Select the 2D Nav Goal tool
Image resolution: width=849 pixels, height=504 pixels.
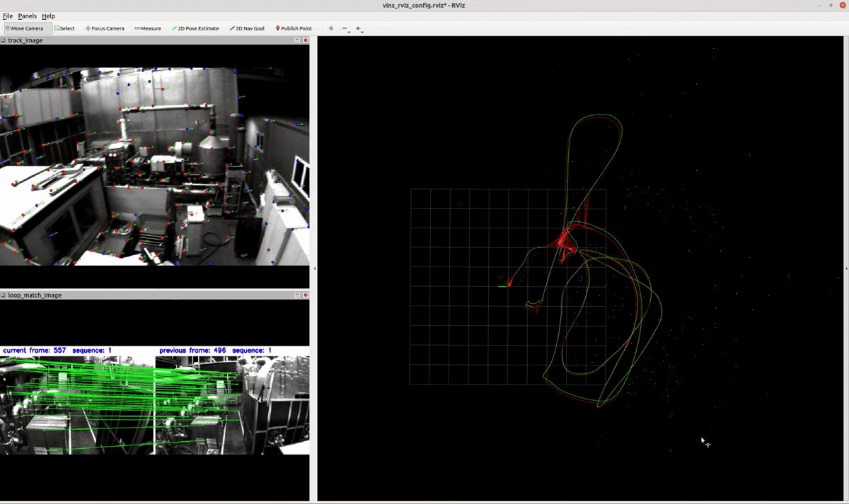point(247,28)
